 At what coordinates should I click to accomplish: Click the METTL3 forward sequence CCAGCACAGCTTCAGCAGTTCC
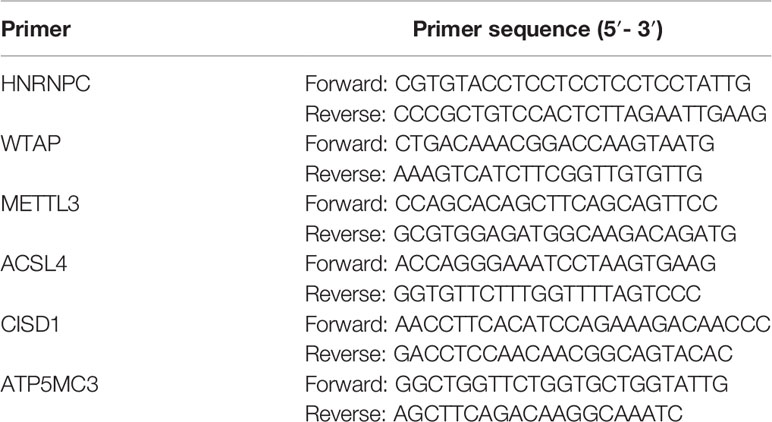click(556, 204)
